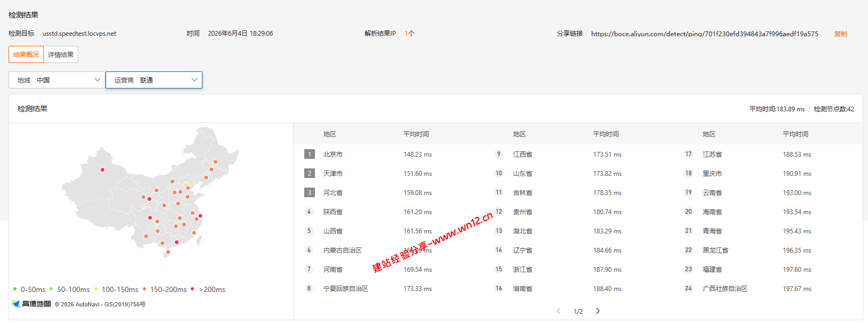Viewport: 868px width, 324px height.
Task: Click the 188.53 ms value
Action: click(797, 155)
